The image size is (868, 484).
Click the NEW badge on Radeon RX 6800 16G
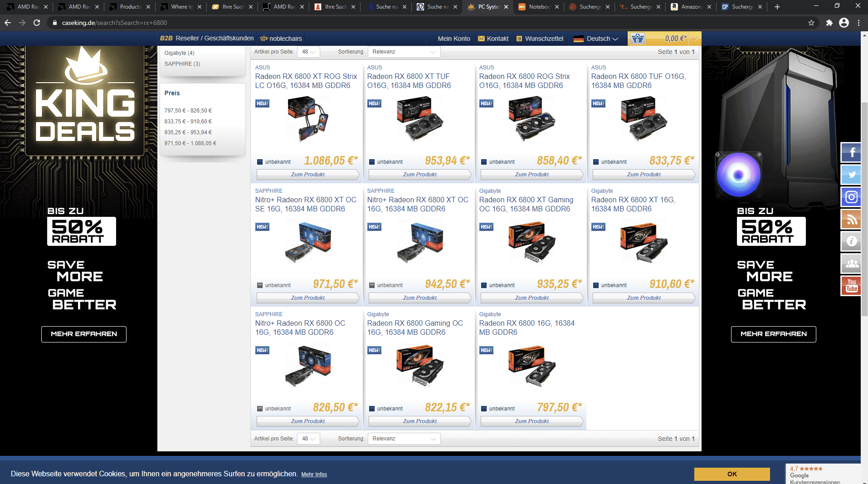pyautogui.click(x=486, y=350)
